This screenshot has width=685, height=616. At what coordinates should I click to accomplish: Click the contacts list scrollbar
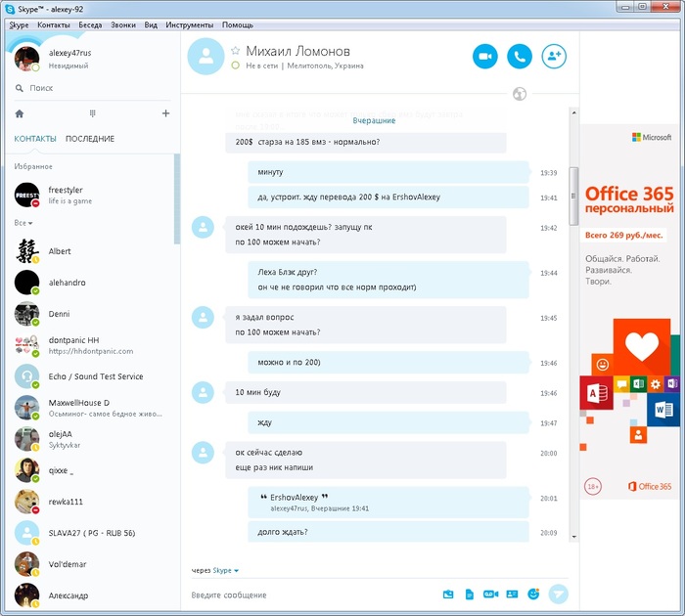(177, 199)
